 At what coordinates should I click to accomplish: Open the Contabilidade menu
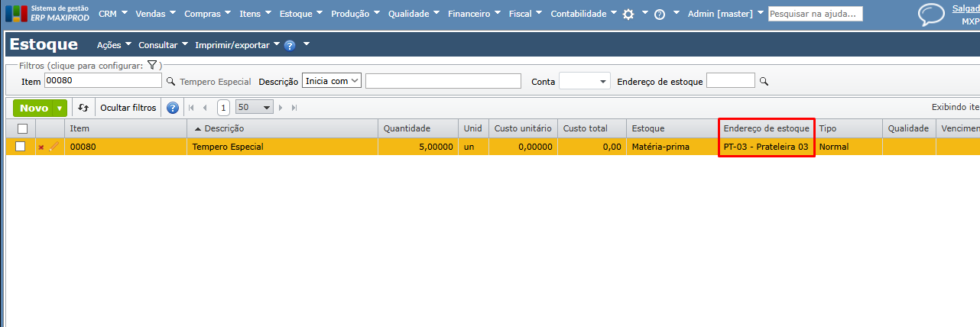tap(583, 14)
